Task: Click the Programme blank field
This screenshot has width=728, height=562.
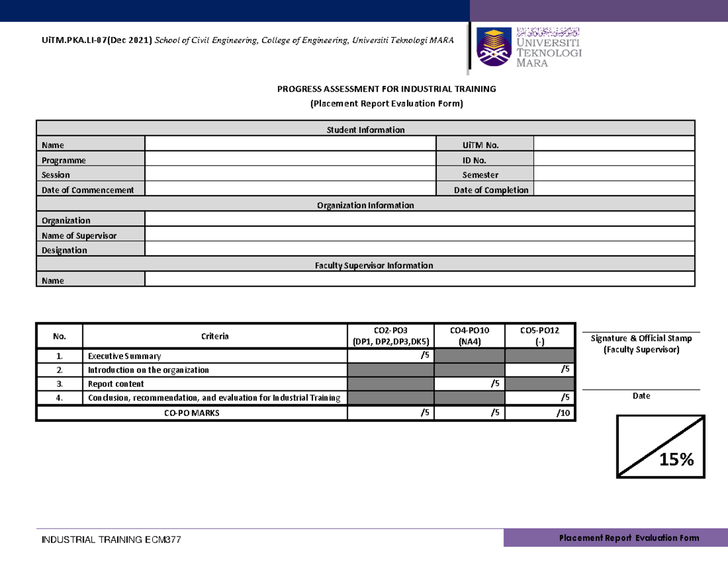Action: (x=291, y=159)
